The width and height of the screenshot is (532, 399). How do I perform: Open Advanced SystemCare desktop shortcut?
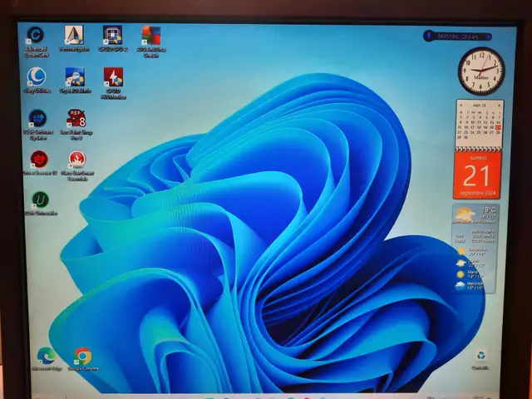(x=36, y=42)
